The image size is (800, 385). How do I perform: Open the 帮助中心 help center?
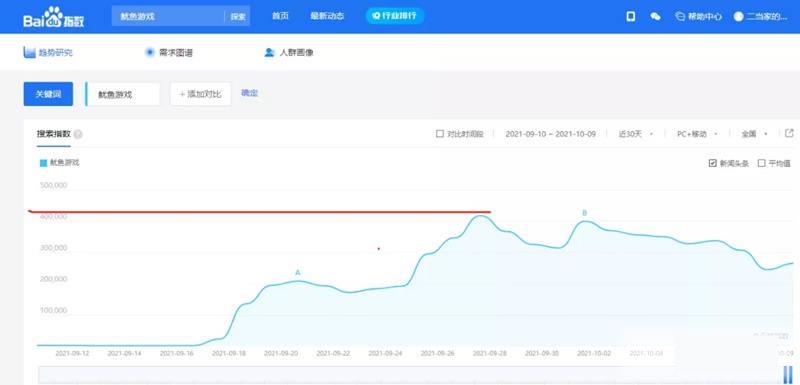[698, 16]
